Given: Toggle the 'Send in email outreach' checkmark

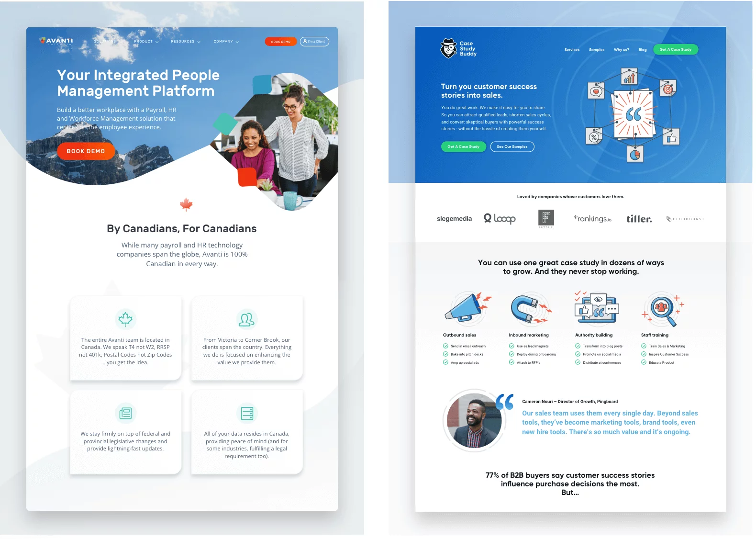Looking at the screenshot, I should 445,346.
